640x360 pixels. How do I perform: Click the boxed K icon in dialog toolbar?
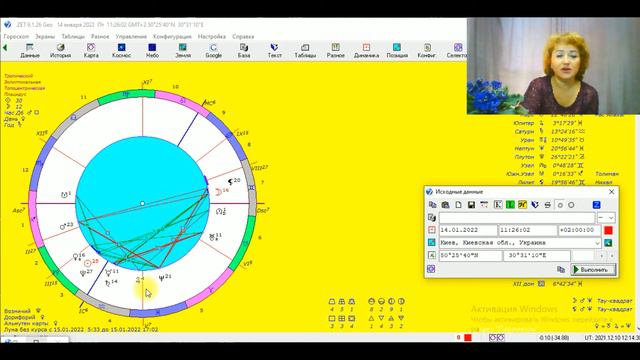498,205
